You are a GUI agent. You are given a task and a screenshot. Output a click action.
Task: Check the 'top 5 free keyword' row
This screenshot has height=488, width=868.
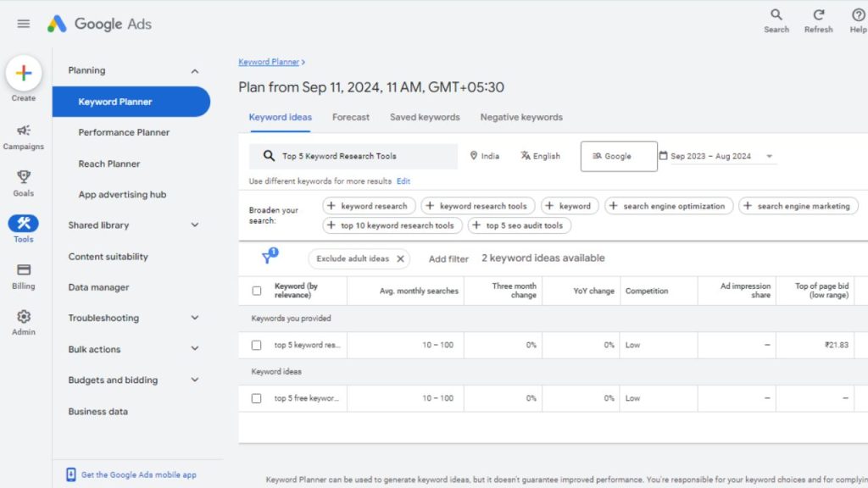pos(257,398)
